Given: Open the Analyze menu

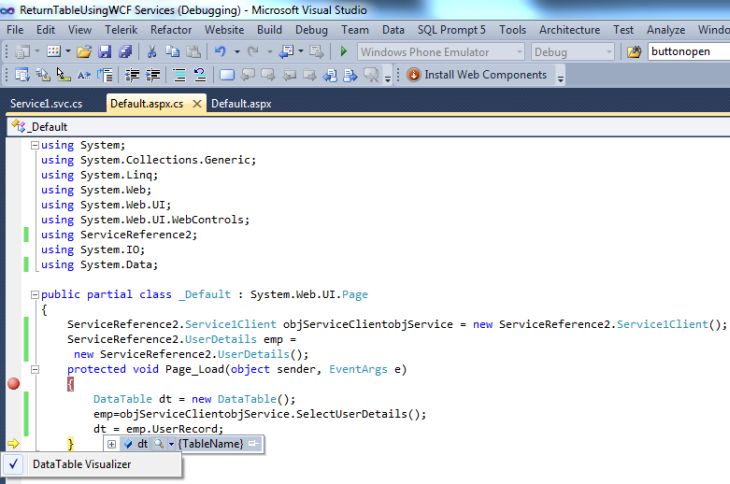Looking at the screenshot, I should pos(666,30).
